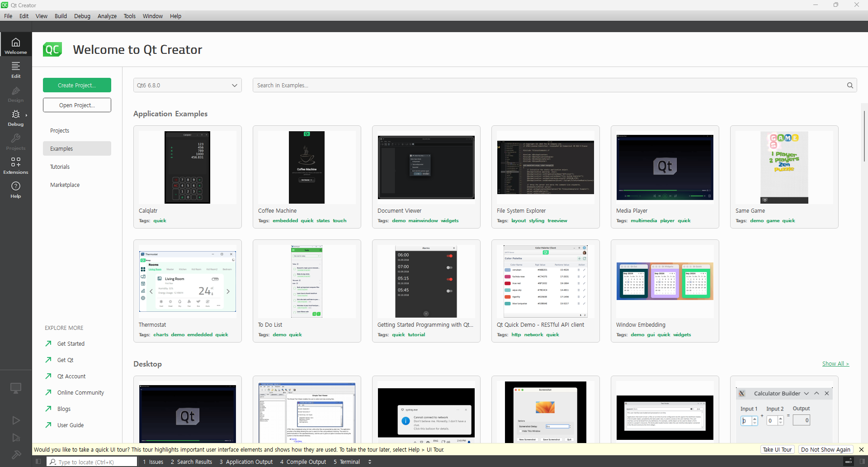Click the arrow icon beside Get Started
The image size is (868, 467).
[48, 343]
